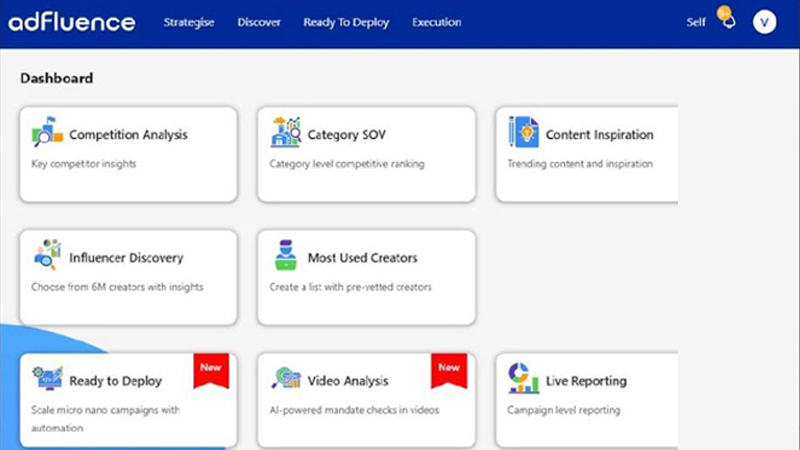Open the Strategise menu
The image size is (800, 450).
[189, 22]
